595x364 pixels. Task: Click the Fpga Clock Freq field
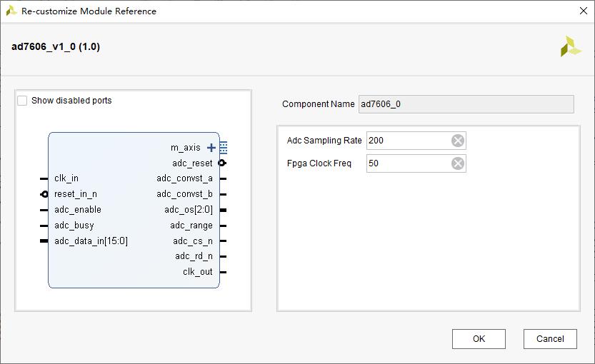pos(416,163)
